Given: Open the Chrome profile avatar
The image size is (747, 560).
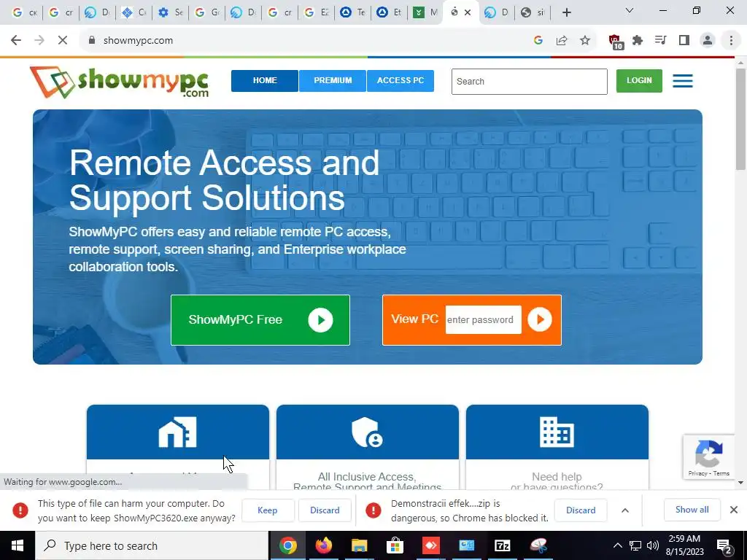Looking at the screenshot, I should pyautogui.click(x=708, y=41).
